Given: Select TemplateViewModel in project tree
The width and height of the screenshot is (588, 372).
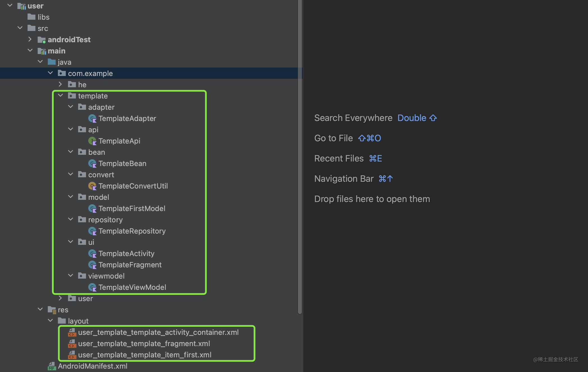Looking at the screenshot, I should [132, 287].
